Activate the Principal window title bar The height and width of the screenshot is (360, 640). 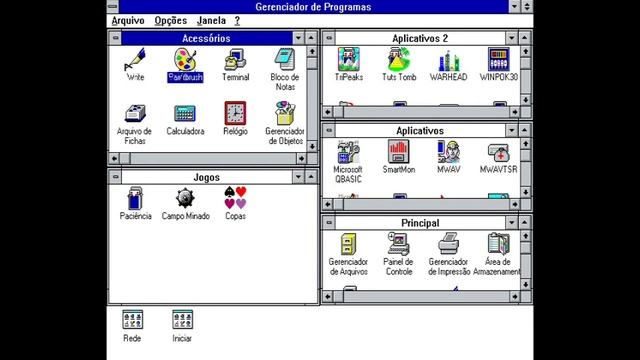coord(420,223)
